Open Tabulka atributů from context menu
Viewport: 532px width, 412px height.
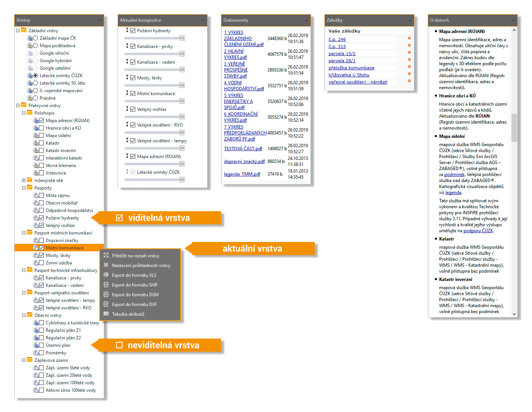tap(140, 314)
